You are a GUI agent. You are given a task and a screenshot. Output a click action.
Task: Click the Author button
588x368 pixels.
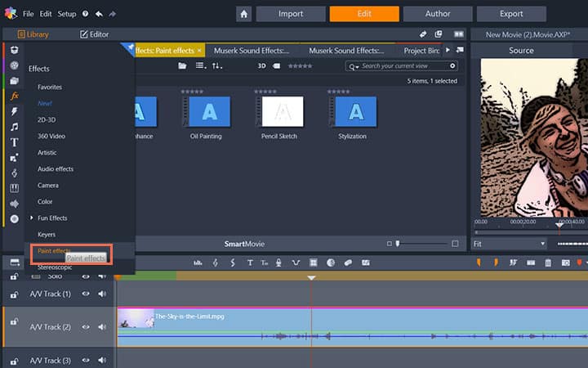tap(438, 14)
